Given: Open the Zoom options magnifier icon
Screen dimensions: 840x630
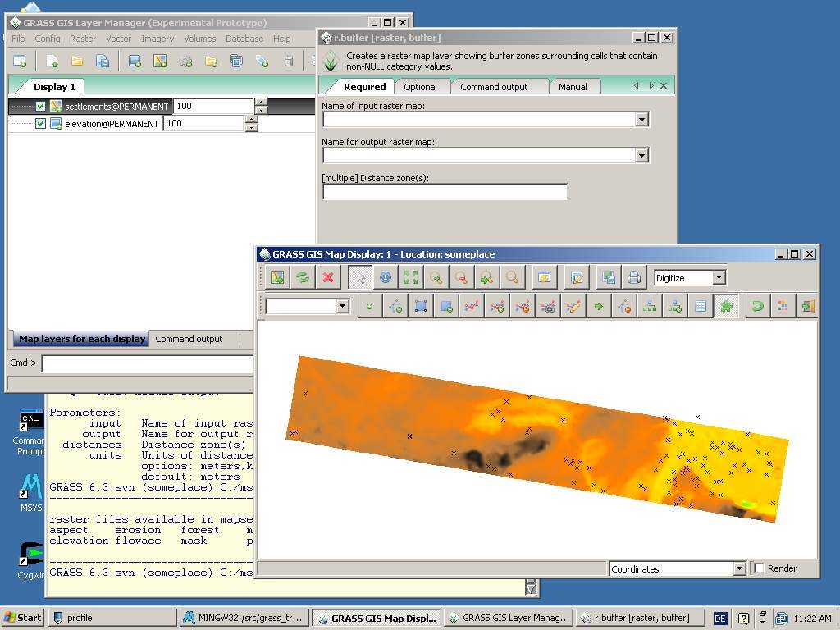Looking at the screenshot, I should (x=512, y=277).
